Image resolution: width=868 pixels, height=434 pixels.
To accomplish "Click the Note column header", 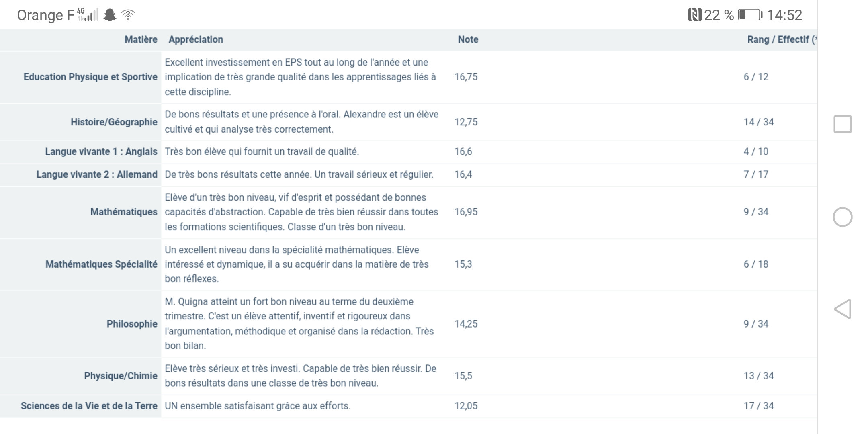I will point(468,39).
